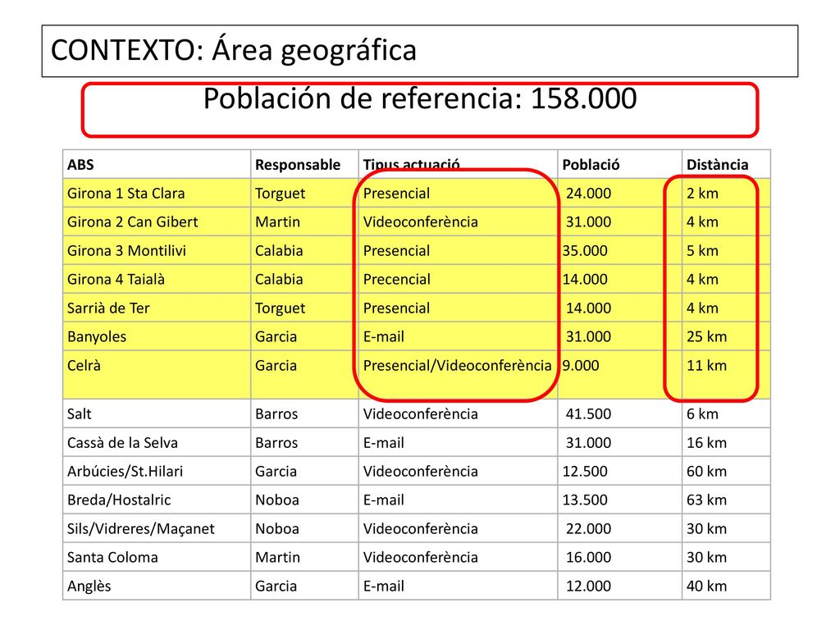Select Garcia in the Banyoles row
The image size is (840, 630).
coord(276,336)
